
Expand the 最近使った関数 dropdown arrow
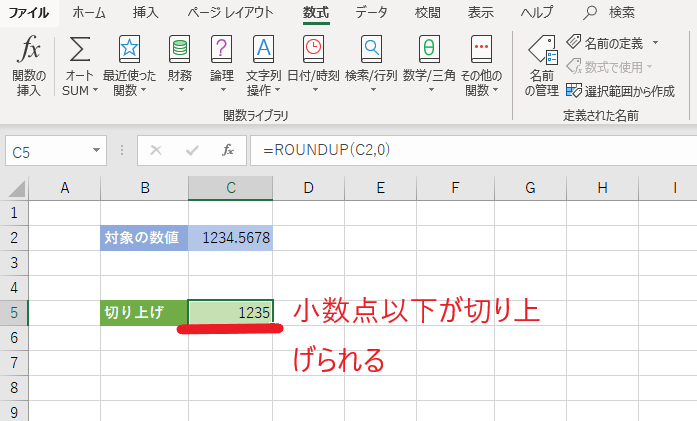point(143,90)
